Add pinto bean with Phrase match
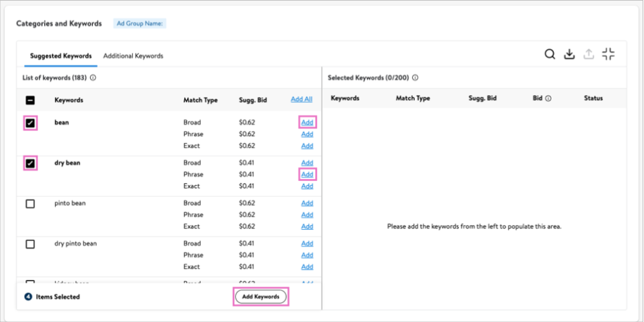Screen dimensions: 644x322 (308, 215)
